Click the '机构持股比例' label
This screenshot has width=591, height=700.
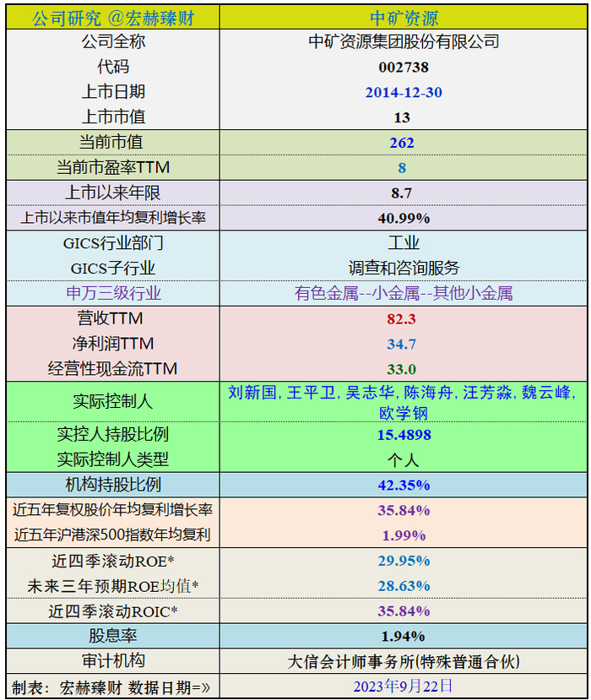click(x=113, y=485)
